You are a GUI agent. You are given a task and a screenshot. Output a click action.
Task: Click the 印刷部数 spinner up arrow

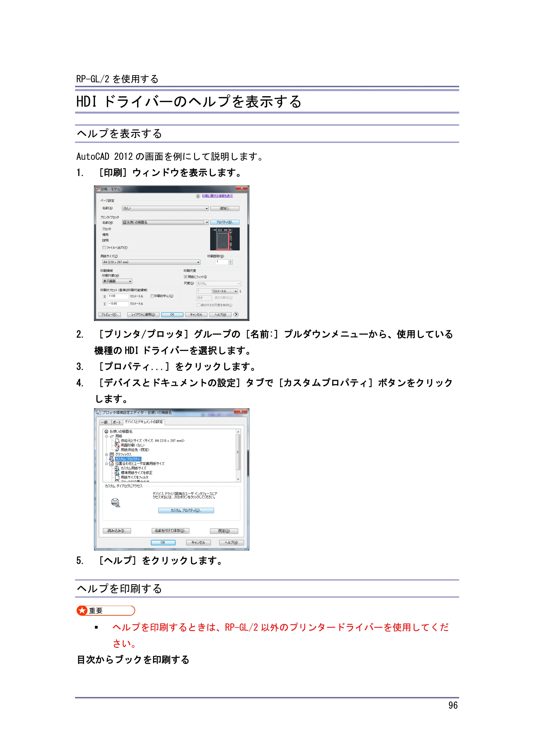231,261
